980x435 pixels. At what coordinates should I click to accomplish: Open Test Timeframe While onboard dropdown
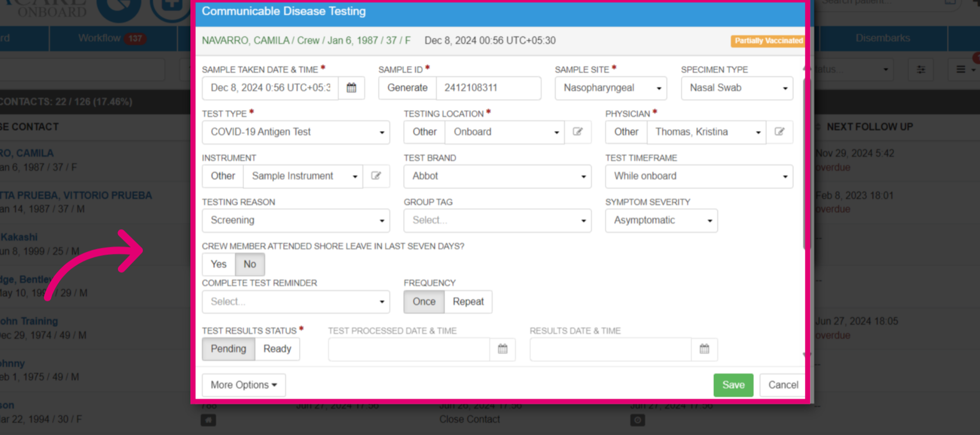699,176
